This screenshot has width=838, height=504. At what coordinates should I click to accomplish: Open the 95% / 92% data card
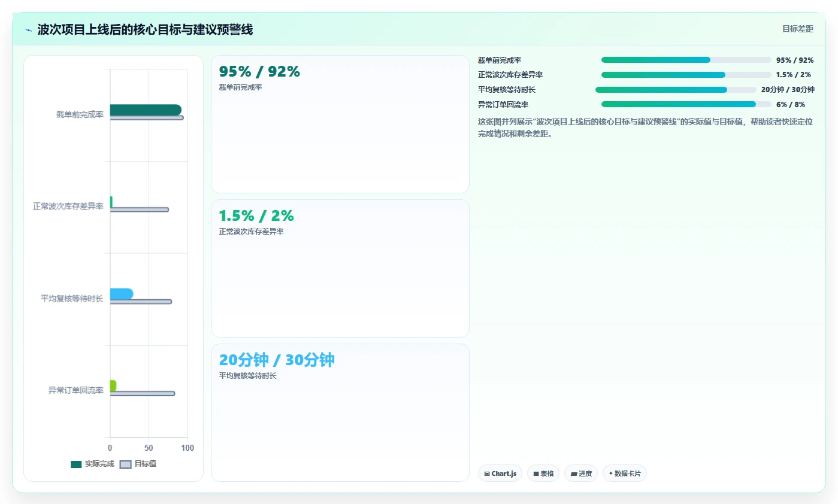(340, 124)
